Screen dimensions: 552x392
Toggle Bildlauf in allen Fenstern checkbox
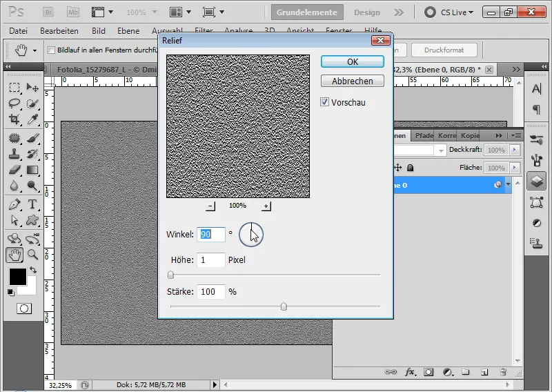51,50
